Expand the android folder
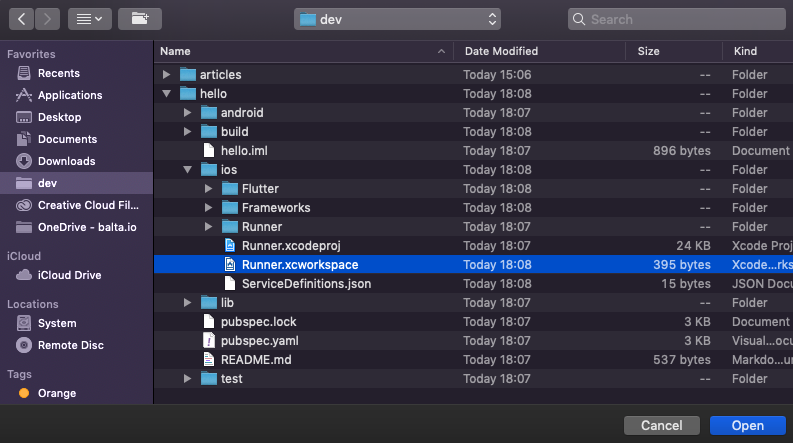 [x=187, y=112]
